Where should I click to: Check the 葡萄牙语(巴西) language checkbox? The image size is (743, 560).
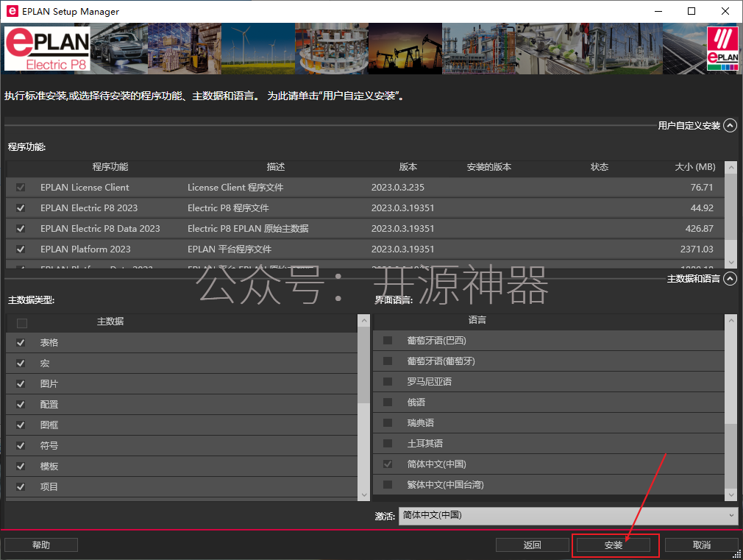pos(388,341)
